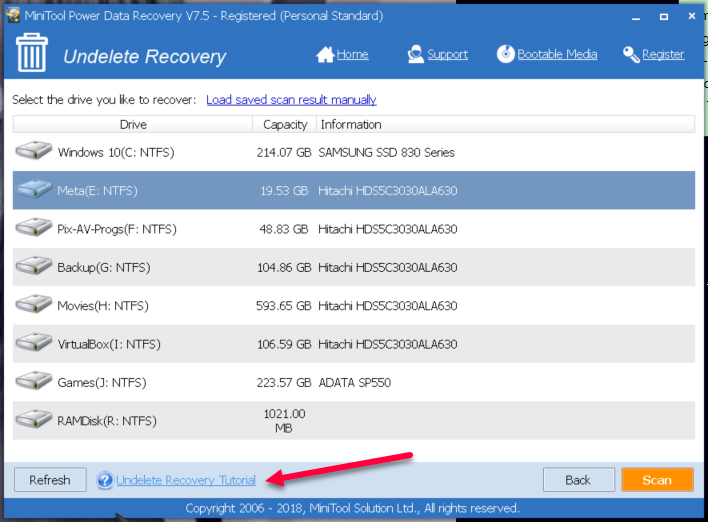
Task: Click the MiniTool app icon in title bar
Action: 13,15
